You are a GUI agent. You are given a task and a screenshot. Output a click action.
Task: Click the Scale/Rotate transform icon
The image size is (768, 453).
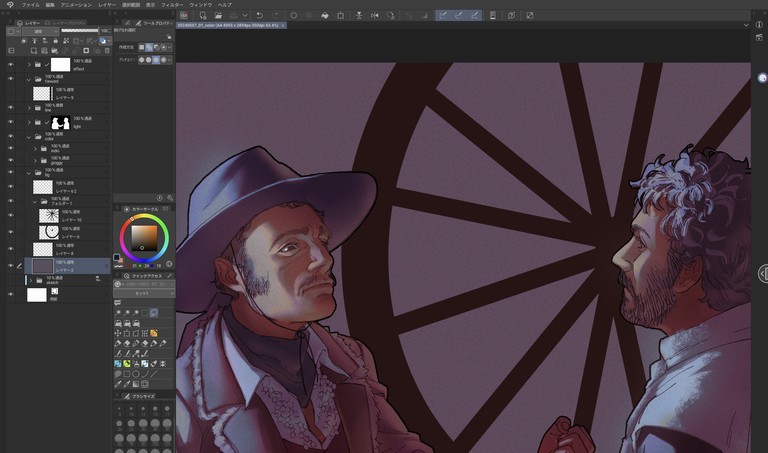tap(340, 15)
